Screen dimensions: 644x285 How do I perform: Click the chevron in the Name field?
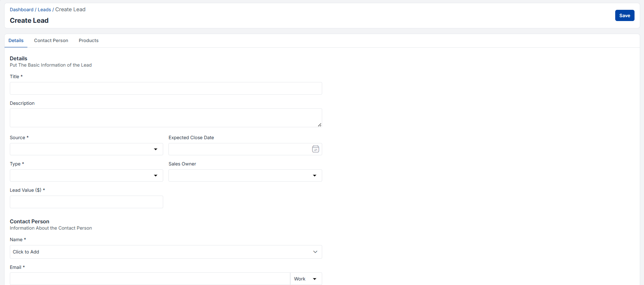coord(315,252)
